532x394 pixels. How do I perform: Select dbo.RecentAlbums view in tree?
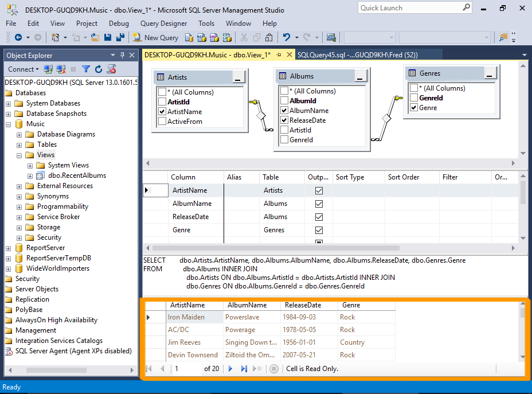pyautogui.click(x=77, y=175)
